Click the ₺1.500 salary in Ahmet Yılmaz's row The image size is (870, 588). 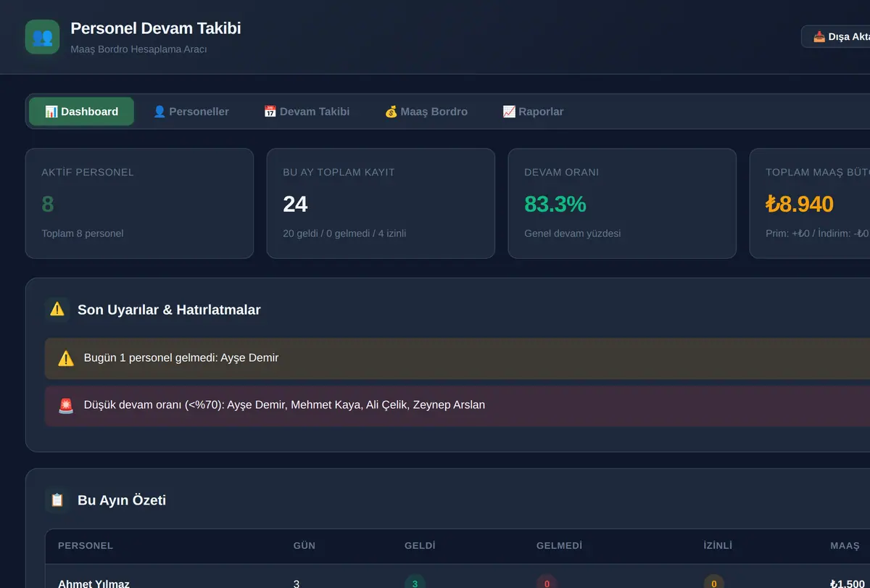point(848,584)
